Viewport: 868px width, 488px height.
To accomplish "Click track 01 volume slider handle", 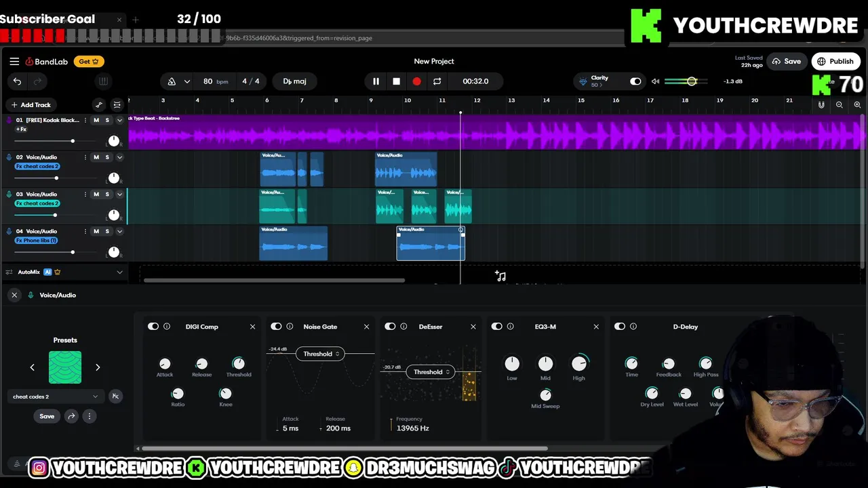I will (x=73, y=141).
